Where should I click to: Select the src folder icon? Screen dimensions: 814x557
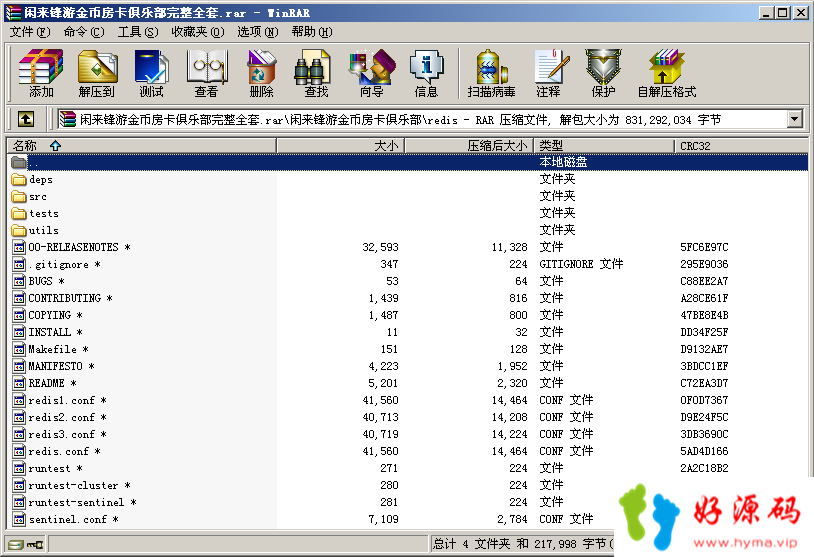[x=19, y=197]
